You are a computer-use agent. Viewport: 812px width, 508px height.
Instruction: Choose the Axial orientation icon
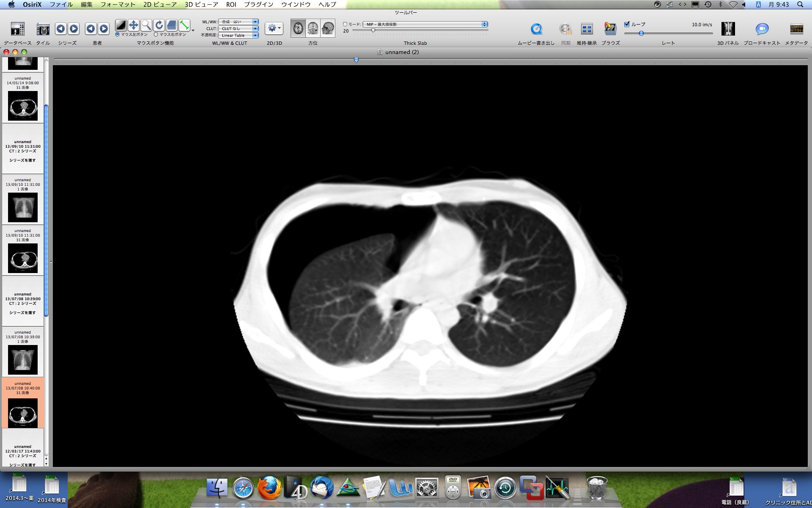(x=298, y=28)
